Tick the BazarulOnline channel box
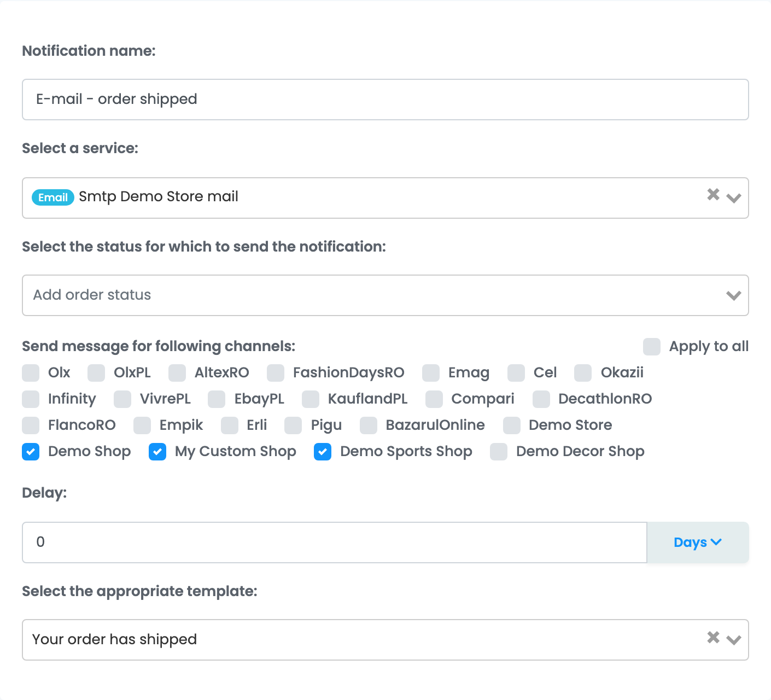771x700 pixels. click(369, 425)
